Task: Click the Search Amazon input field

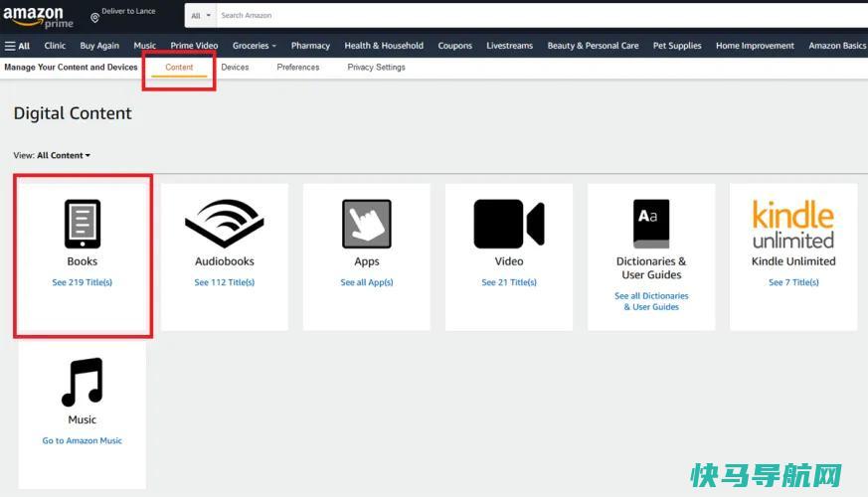Action: click(x=542, y=16)
